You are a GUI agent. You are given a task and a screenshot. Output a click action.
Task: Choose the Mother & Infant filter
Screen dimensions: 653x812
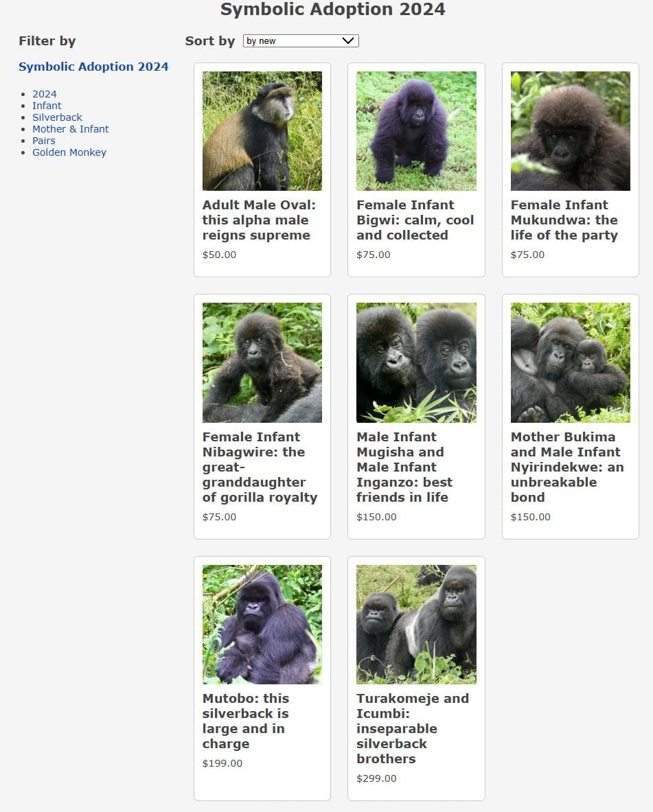[x=71, y=129]
